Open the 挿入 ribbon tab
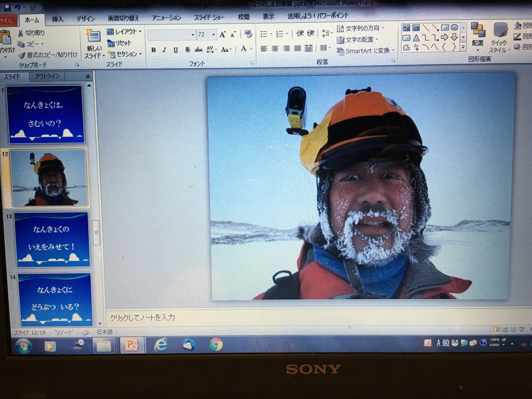 click(58, 19)
